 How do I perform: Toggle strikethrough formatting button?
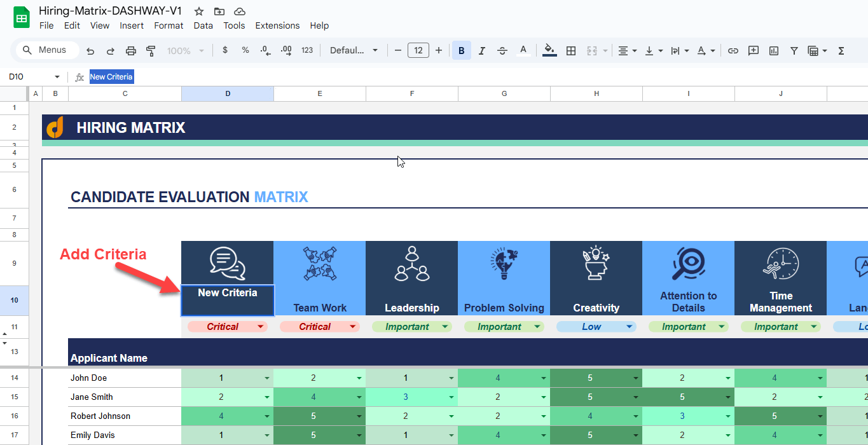(502, 51)
